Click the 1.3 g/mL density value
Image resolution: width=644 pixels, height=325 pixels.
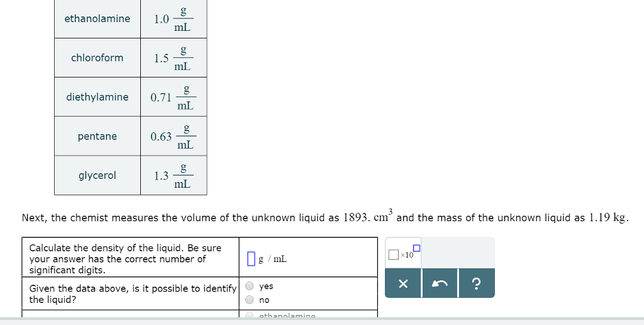[x=174, y=176]
